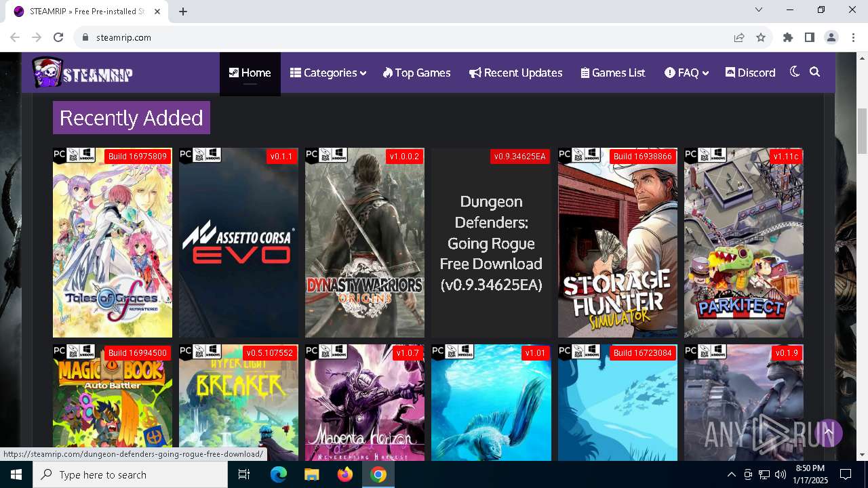
Task: Open a new browser tab
Action: click(183, 12)
